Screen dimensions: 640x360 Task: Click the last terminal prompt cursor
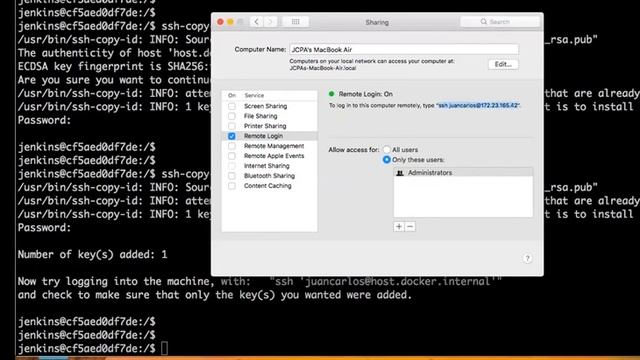point(164,349)
